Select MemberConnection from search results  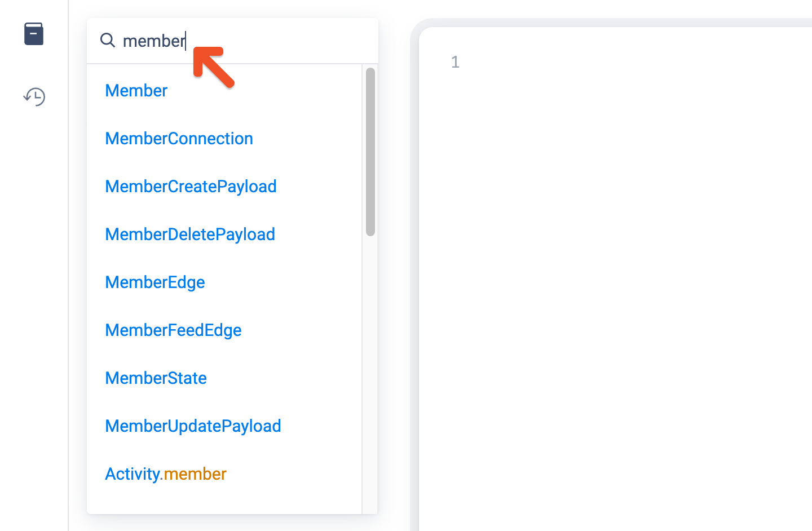pyautogui.click(x=179, y=139)
